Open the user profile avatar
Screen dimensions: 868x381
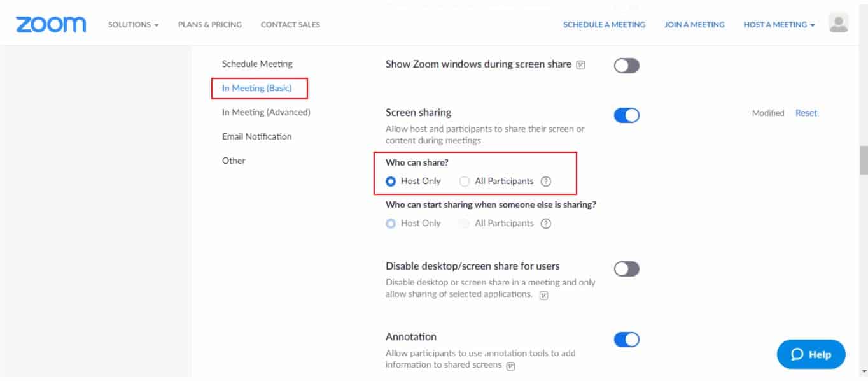[x=839, y=24]
